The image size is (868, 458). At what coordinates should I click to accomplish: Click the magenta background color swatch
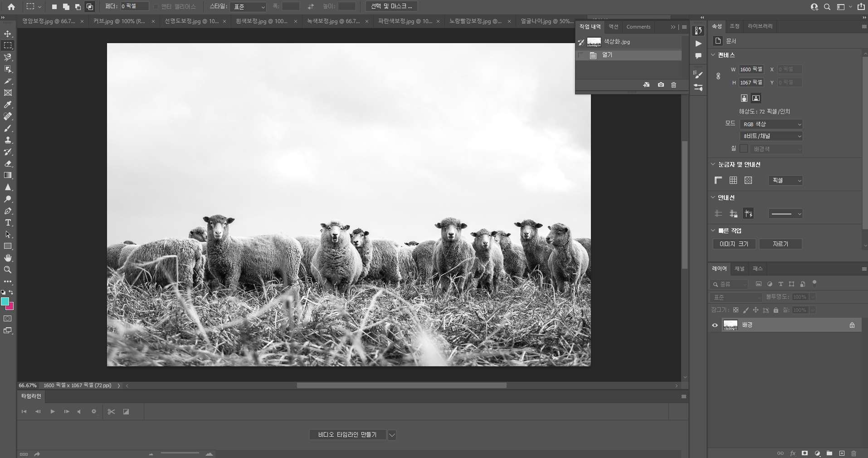point(11,307)
